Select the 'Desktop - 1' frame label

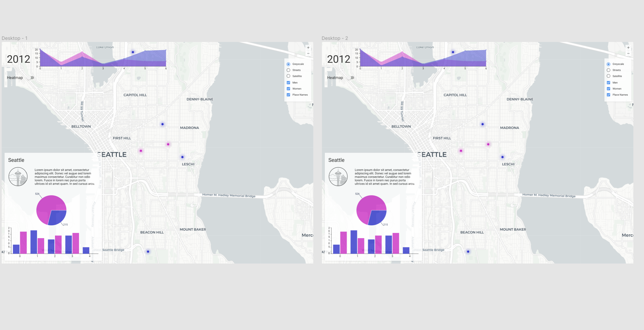[15, 38]
